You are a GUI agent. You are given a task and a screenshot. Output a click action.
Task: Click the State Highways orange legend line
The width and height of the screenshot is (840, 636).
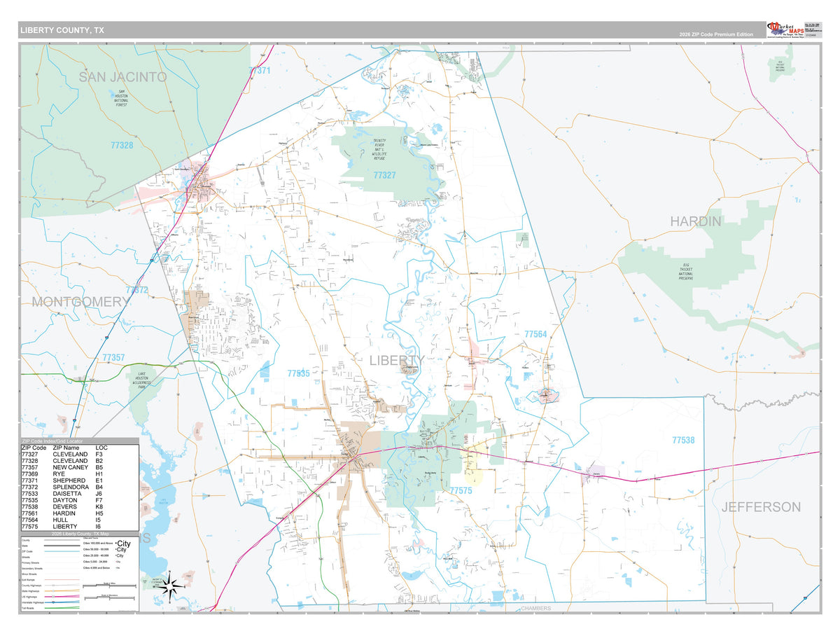pos(62,590)
